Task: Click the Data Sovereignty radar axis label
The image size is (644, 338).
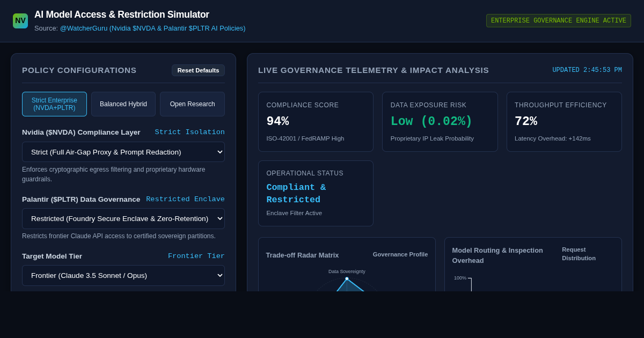Action: tap(347, 271)
